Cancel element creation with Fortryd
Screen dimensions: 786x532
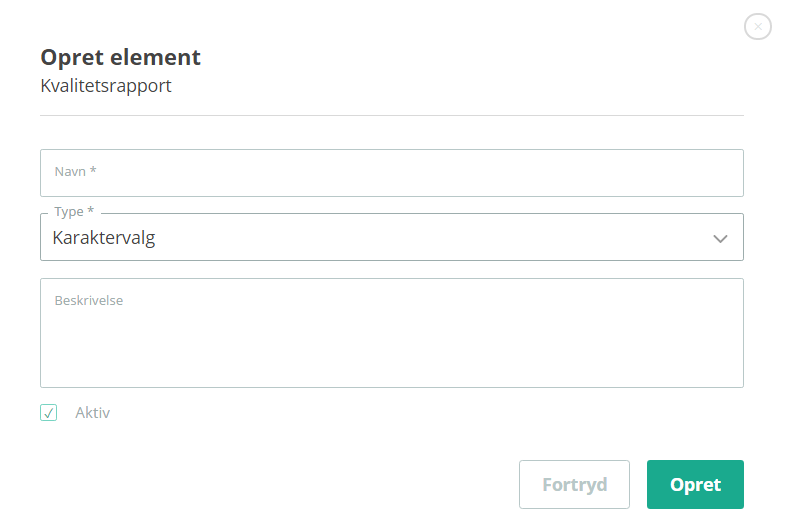click(574, 484)
